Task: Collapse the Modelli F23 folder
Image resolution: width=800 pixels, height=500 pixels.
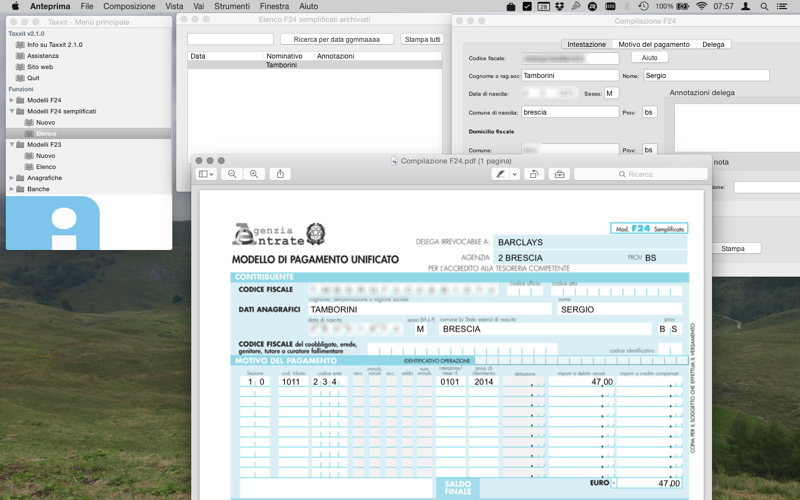Action: pos(12,144)
